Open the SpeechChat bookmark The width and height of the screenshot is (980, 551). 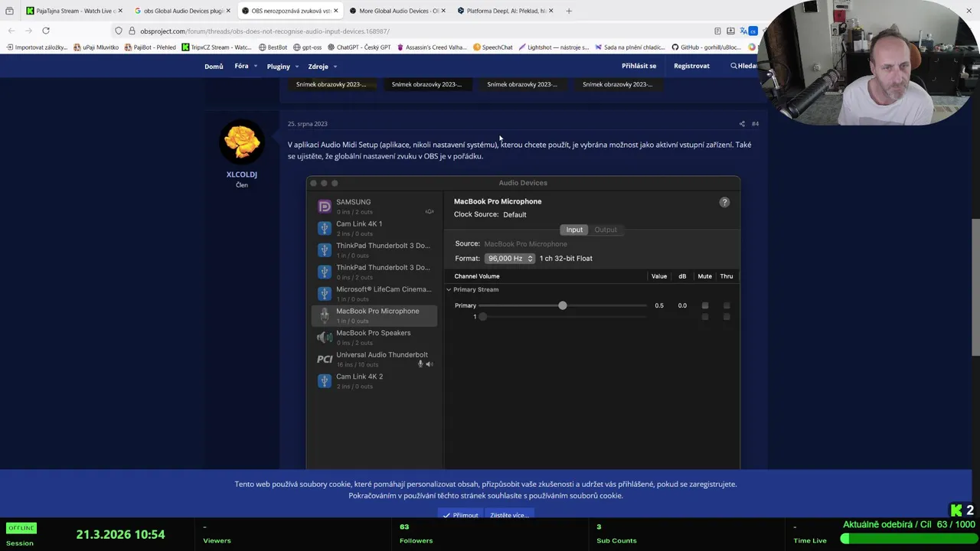tap(492, 47)
